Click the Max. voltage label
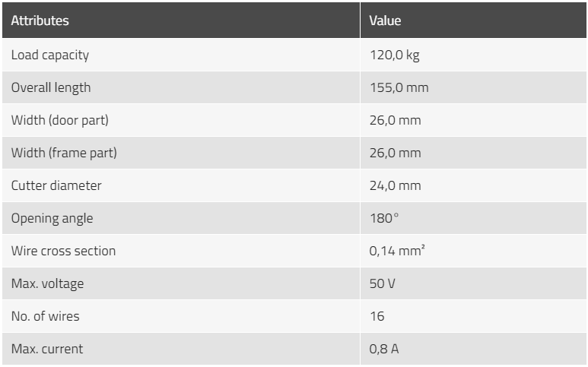This screenshot has width=588, height=367. pyautogui.click(x=48, y=283)
